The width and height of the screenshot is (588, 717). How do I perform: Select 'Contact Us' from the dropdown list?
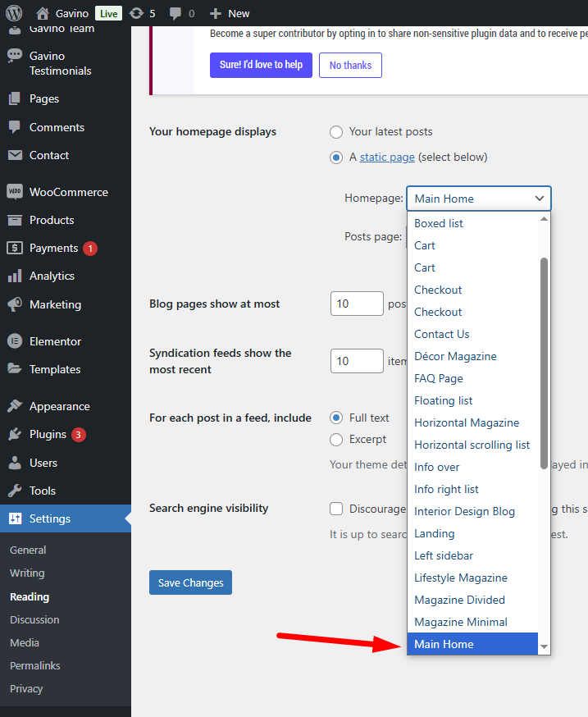(x=442, y=334)
